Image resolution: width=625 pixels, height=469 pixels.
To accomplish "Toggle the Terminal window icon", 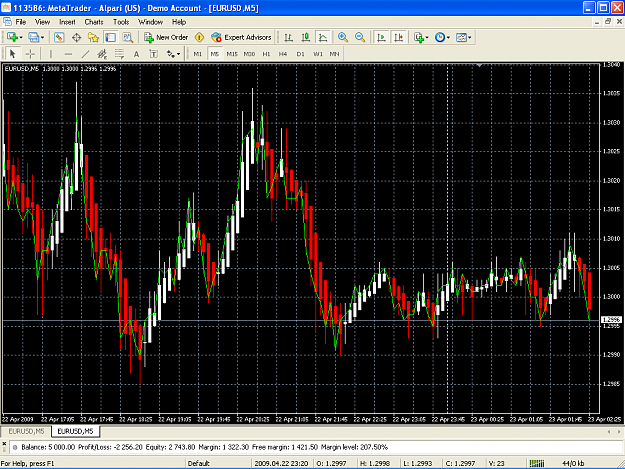I will pyautogui.click(x=110, y=37).
